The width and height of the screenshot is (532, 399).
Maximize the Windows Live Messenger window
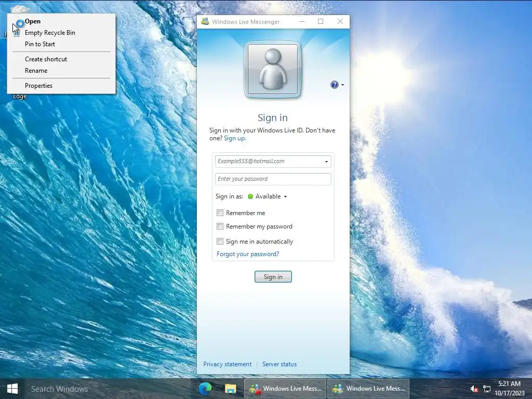click(320, 21)
